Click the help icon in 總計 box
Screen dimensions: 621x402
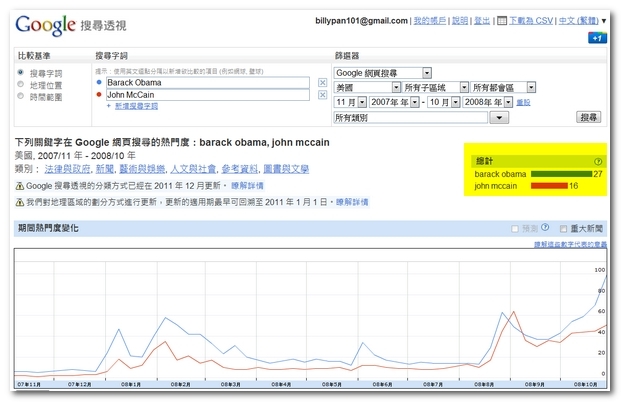[x=598, y=161]
